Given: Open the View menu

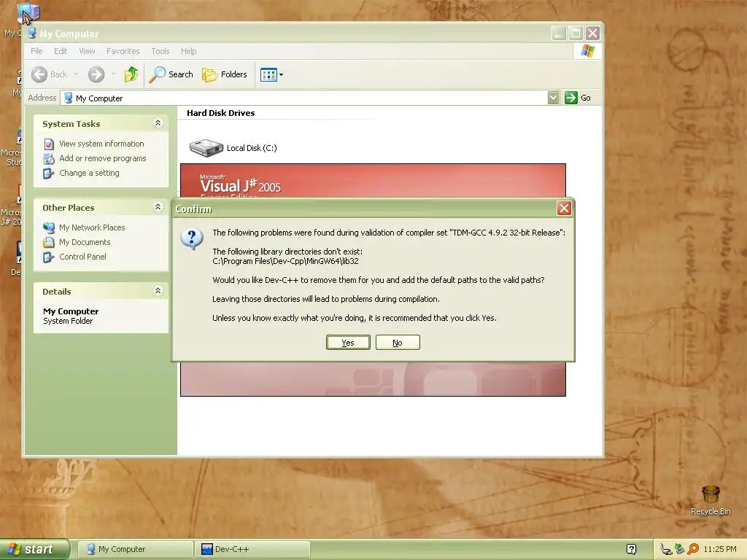Looking at the screenshot, I should [87, 51].
